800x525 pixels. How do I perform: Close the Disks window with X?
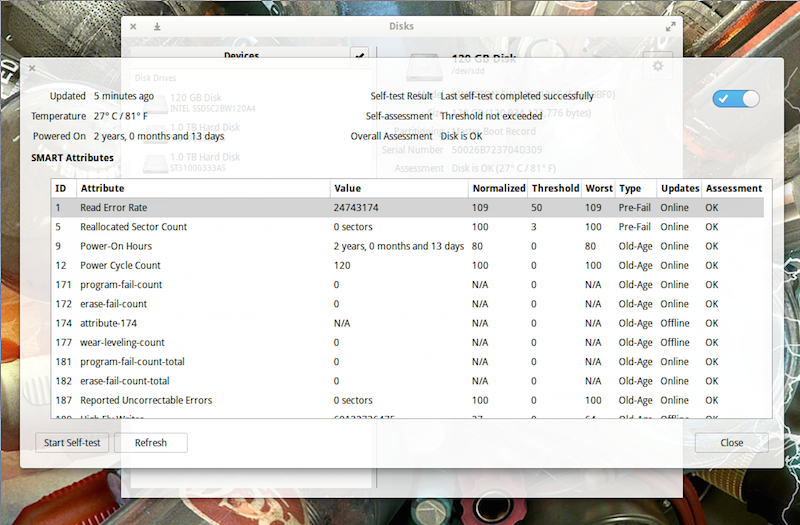tap(133, 27)
